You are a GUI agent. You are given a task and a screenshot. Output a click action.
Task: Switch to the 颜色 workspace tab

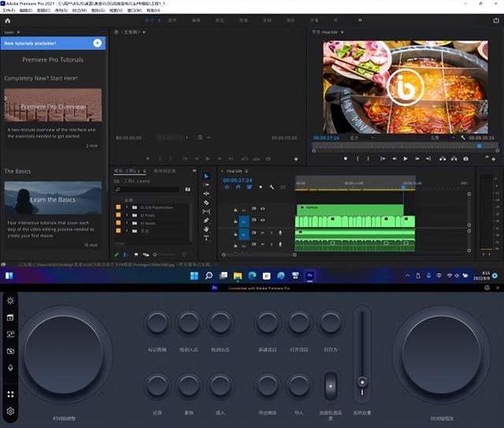(220, 20)
